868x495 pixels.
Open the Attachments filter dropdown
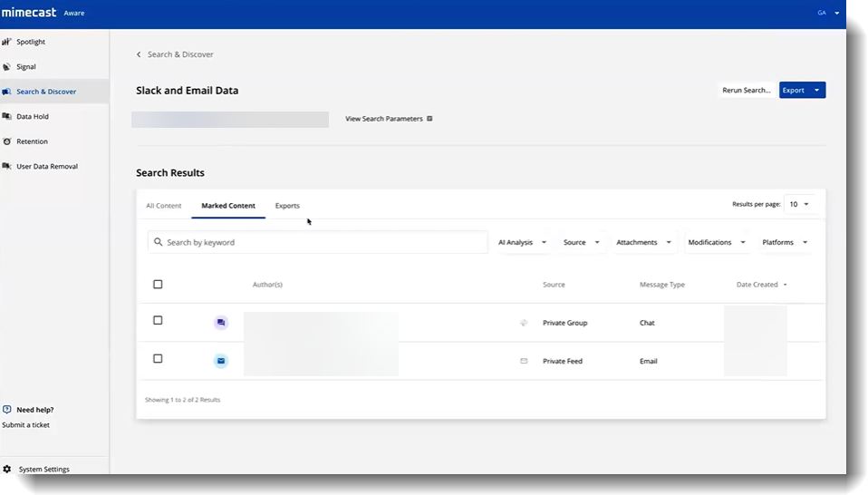tap(643, 243)
